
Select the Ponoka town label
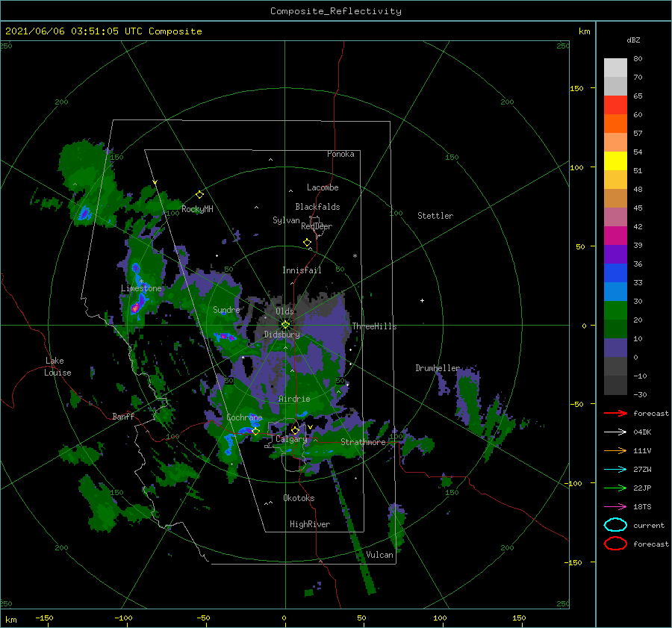coord(340,154)
